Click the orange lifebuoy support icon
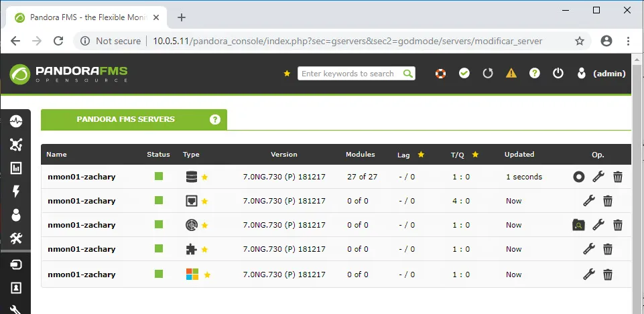The width and height of the screenshot is (644, 314). (x=440, y=74)
